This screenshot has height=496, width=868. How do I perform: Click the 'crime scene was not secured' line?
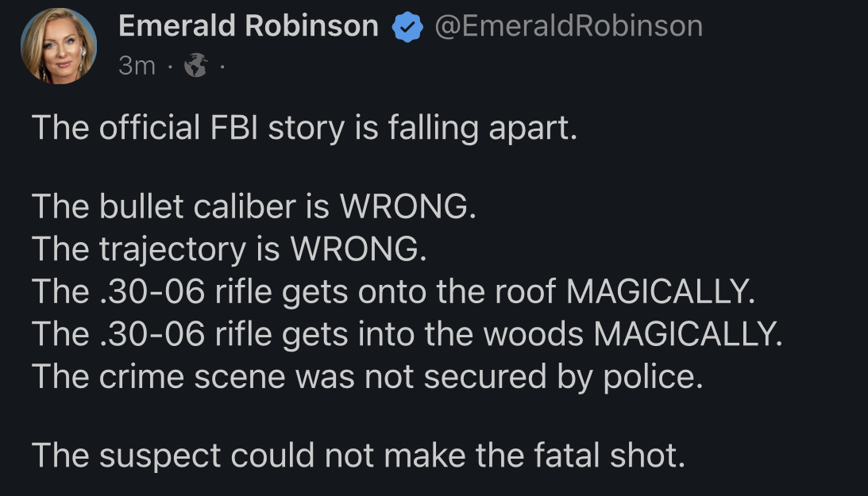click(x=367, y=376)
